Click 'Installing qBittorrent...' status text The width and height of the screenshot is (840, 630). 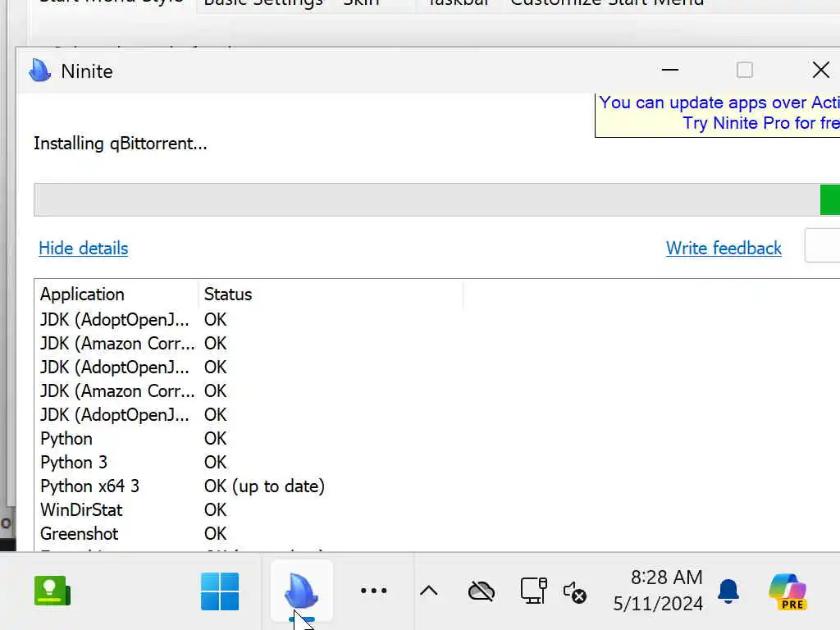(x=120, y=144)
